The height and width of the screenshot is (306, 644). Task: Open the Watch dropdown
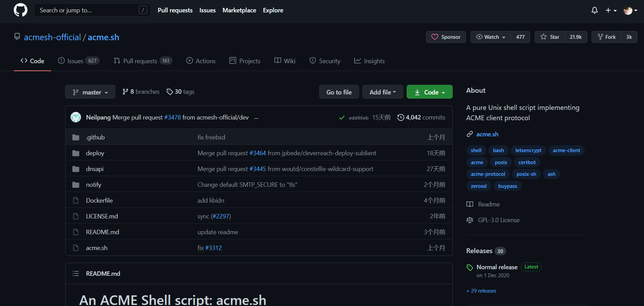point(491,37)
